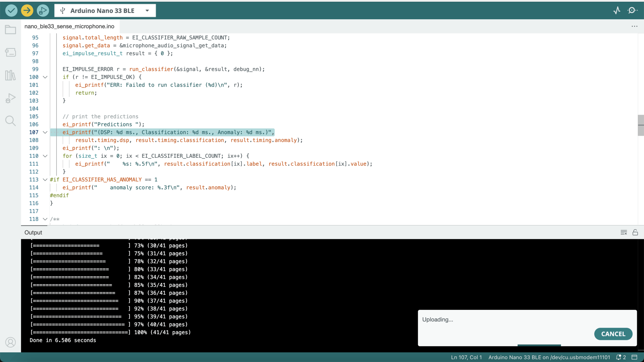
Task: Open the Arduino Nano 33 BLE board dropdown
Action: [105, 11]
